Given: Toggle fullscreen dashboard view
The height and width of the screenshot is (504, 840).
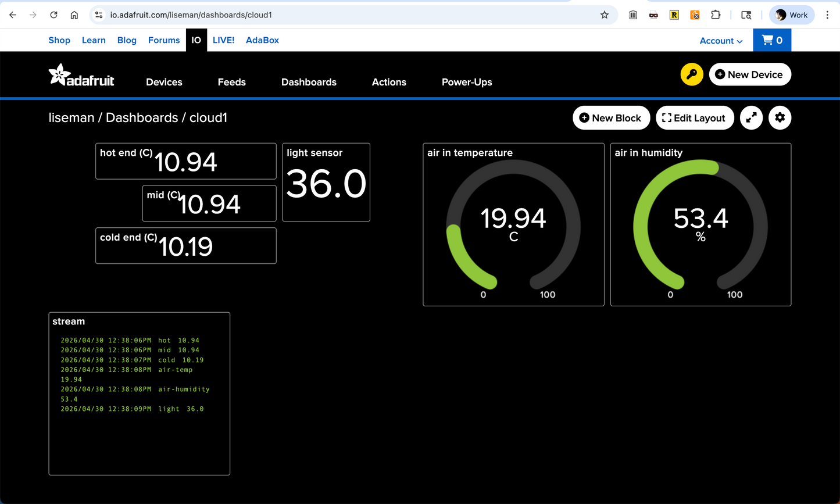Looking at the screenshot, I should pyautogui.click(x=751, y=118).
